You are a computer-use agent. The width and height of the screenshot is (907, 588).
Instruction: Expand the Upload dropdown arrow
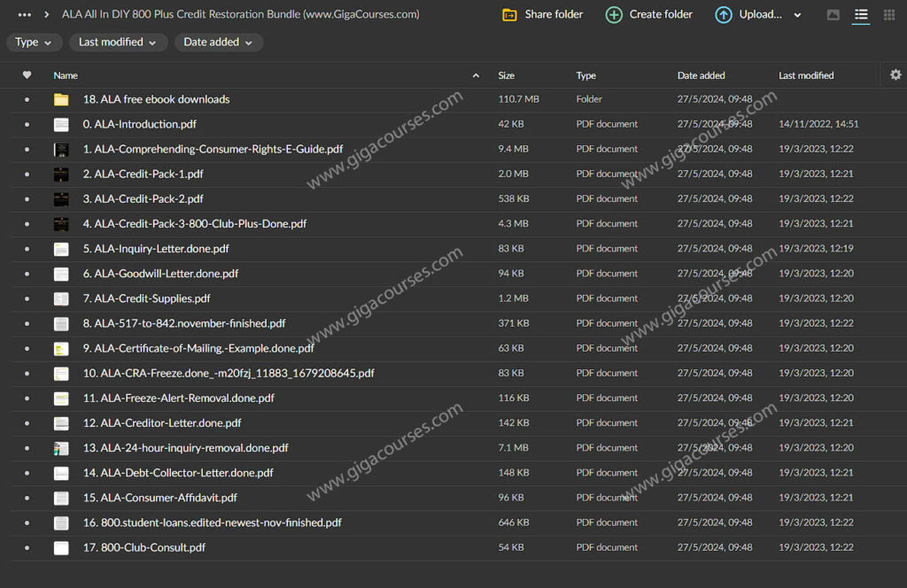click(797, 15)
